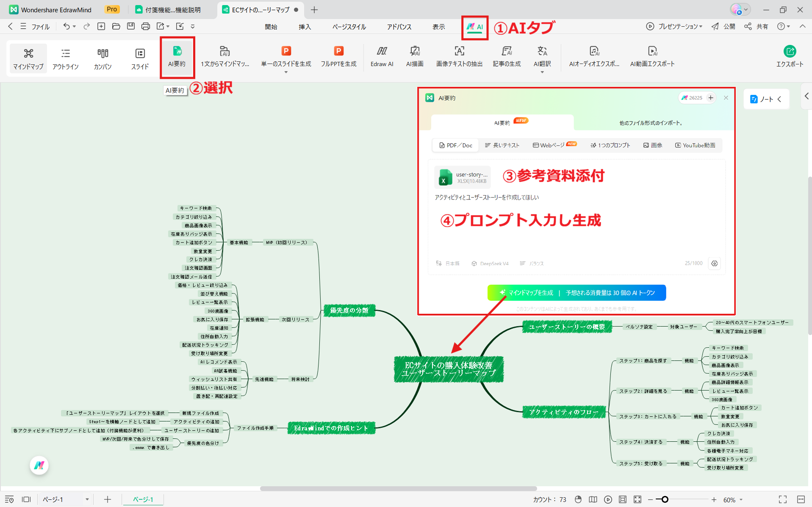The height and width of the screenshot is (507, 812).
Task: Click the zoom slider handle
Action: pyautogui.click(x=665, y=500)
